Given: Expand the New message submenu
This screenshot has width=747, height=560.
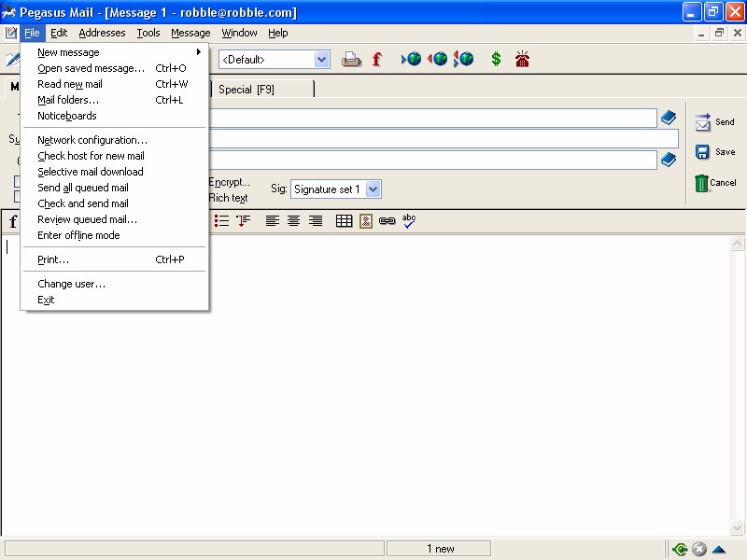Looking at the screenshot, I should [x=114, y=52].
